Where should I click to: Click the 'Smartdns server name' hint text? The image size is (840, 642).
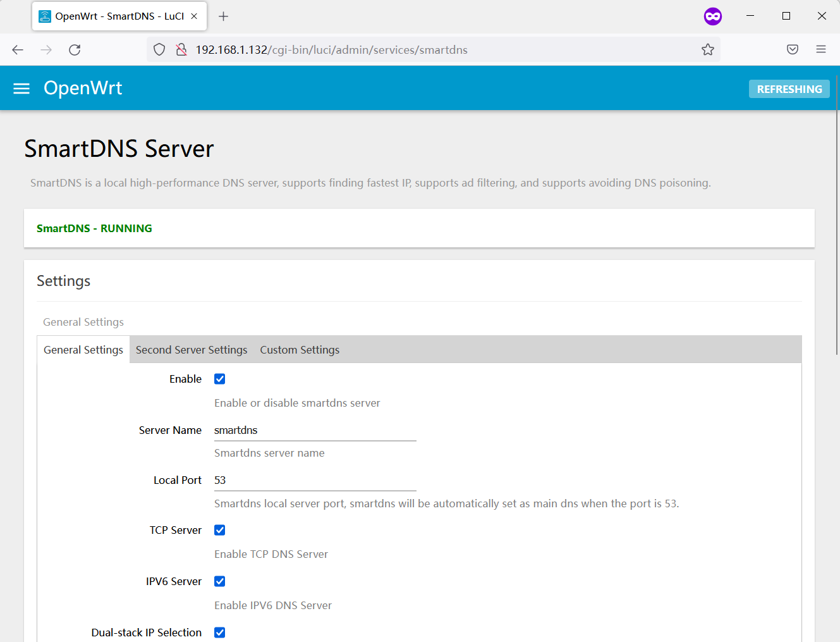(269, 453)
